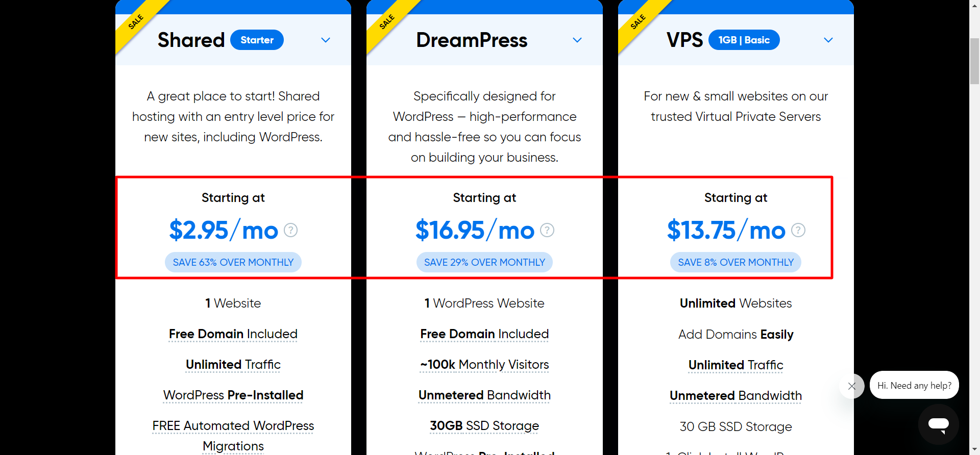Open the VPS plan dropdown chevron

click(x=828, y=40)
